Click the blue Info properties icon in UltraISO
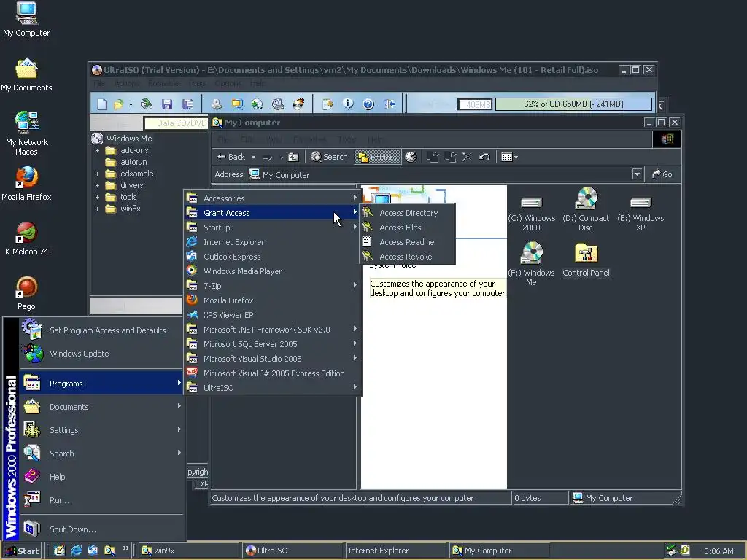 click(x=348, y=104)
